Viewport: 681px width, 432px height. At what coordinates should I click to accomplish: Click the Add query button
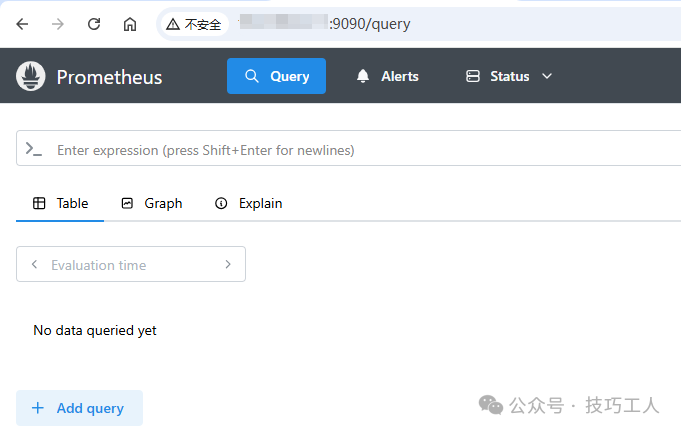pyautogui.click(x=79, y=408)
